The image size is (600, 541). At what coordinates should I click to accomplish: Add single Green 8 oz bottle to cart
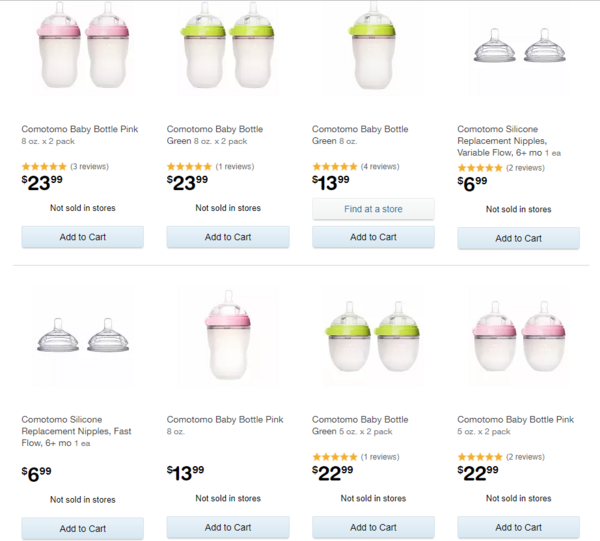(x=373, y=237)
